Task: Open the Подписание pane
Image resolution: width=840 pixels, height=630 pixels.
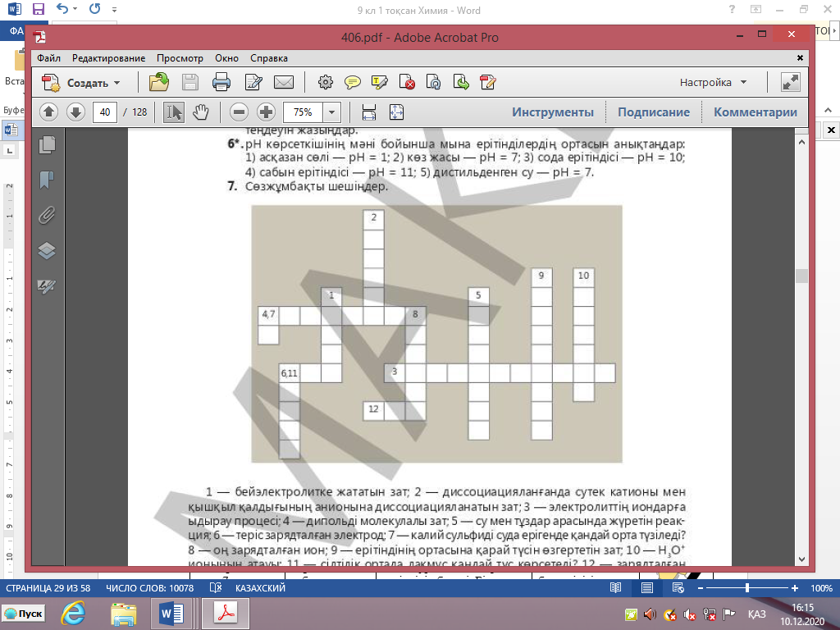Action: pyautogui.click(x=654, y=112)
